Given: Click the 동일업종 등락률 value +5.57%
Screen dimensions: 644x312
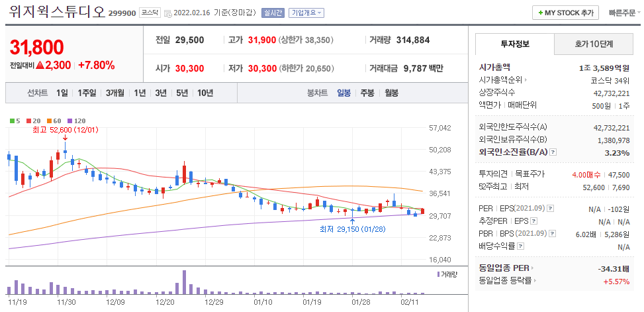Looking at the screenshot, I should tap(616, 282).
